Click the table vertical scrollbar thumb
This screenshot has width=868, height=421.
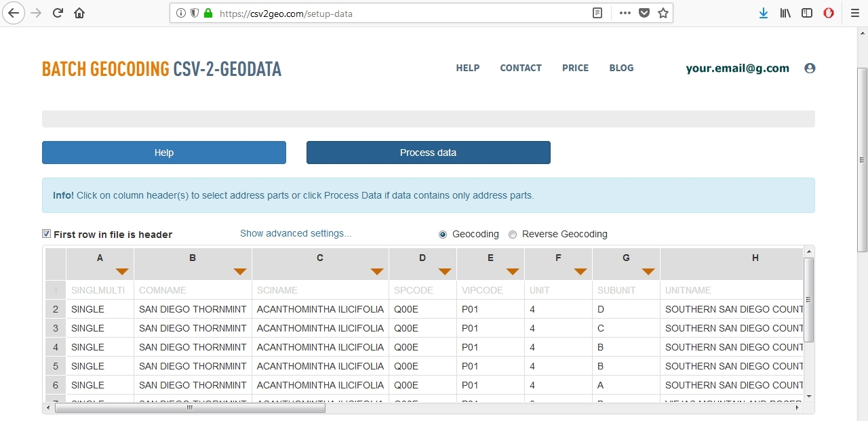808,300
